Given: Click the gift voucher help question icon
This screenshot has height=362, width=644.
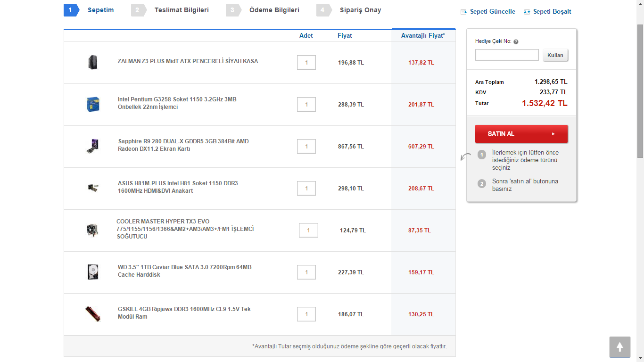Looking at the screenshot, I should pyautogui.click(x=516, y=41).
